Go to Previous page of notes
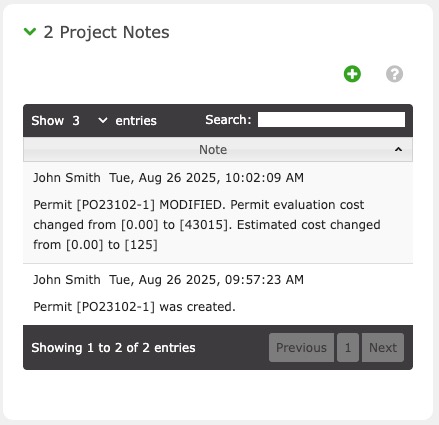This screenshot has height=425, width=439. click(x=301, y=347)
